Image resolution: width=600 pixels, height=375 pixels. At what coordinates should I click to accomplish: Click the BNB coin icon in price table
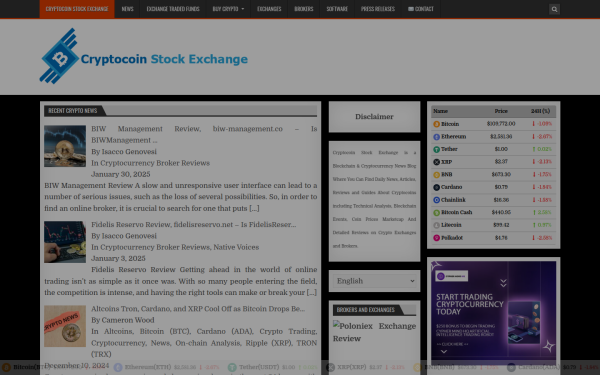click(436, 174)
